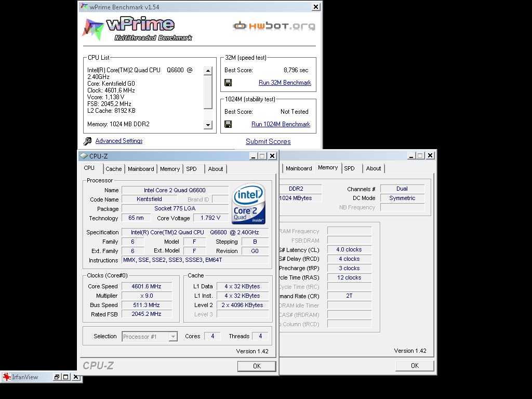
Task: Click the save icon next to Run 32M Benchmark
Action: [x=228, y=83]
